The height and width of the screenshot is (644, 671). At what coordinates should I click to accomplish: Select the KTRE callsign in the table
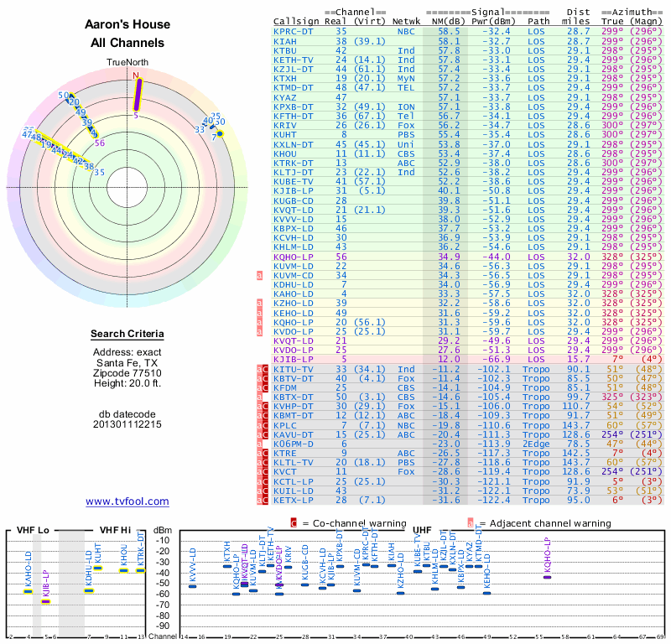click(285, 454)
